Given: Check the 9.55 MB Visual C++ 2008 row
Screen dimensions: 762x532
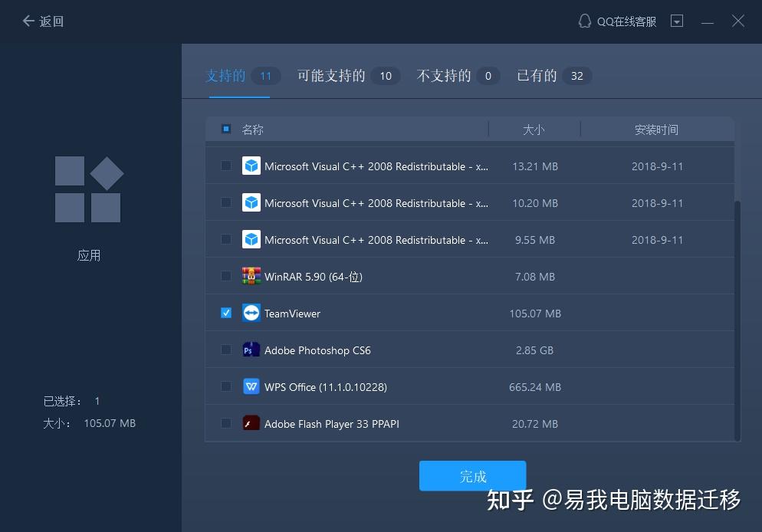Looking at the screenshot, I should pyautogui.click(x=226, y=239).
